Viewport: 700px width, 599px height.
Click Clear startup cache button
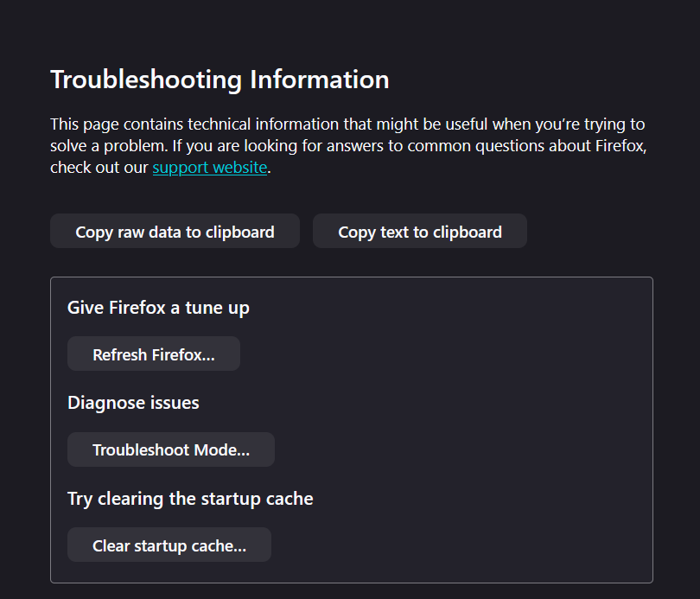click(169, 545)
